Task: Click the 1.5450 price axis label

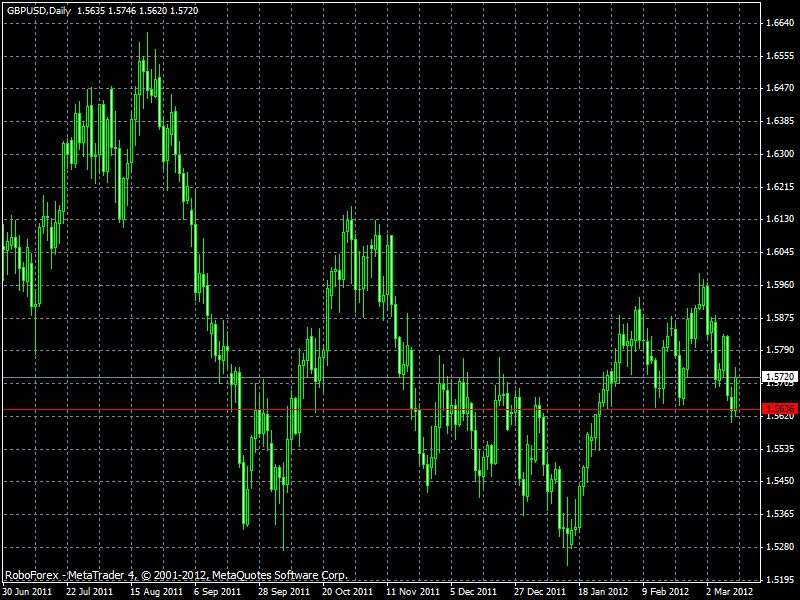Action: (780, 481)
